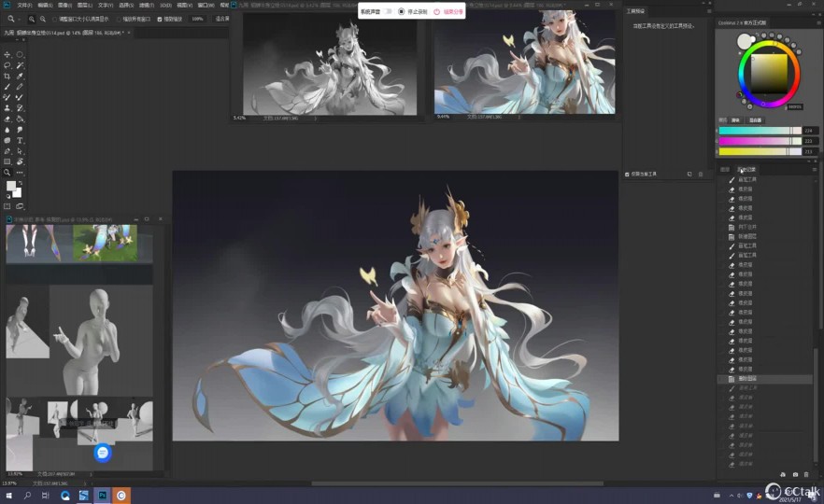Select the Pencil tool
Image resolution: width=824 pixels, height=504 pixels.
tap(20, 87)
